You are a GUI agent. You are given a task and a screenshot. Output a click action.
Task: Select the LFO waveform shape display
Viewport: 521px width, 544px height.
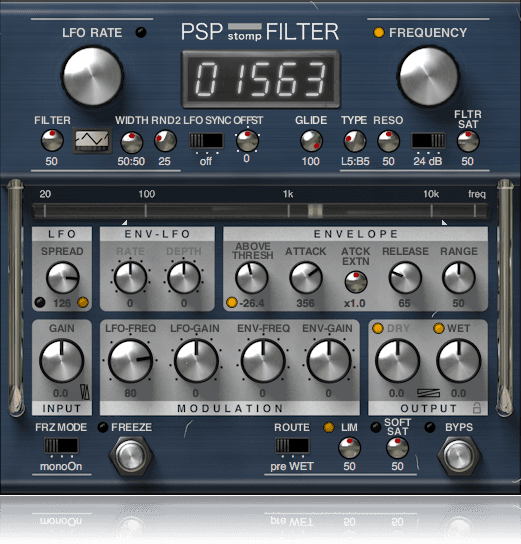click(92, 141)
